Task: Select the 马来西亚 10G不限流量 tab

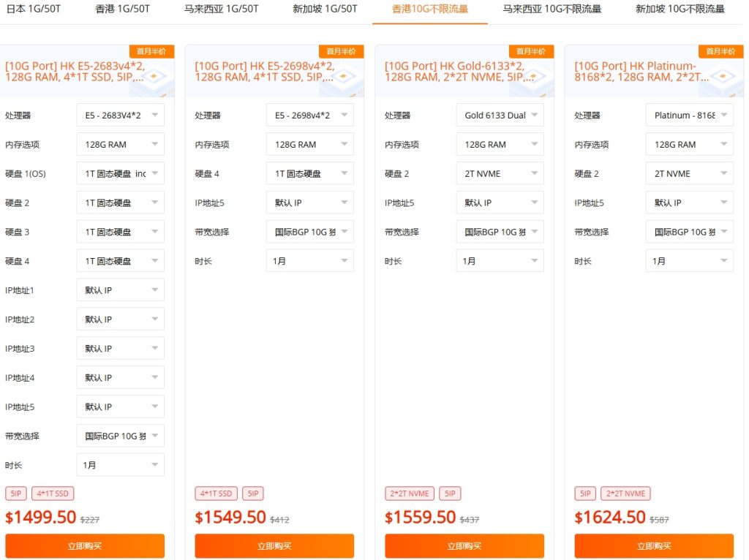Action: (x=552, y=10)
